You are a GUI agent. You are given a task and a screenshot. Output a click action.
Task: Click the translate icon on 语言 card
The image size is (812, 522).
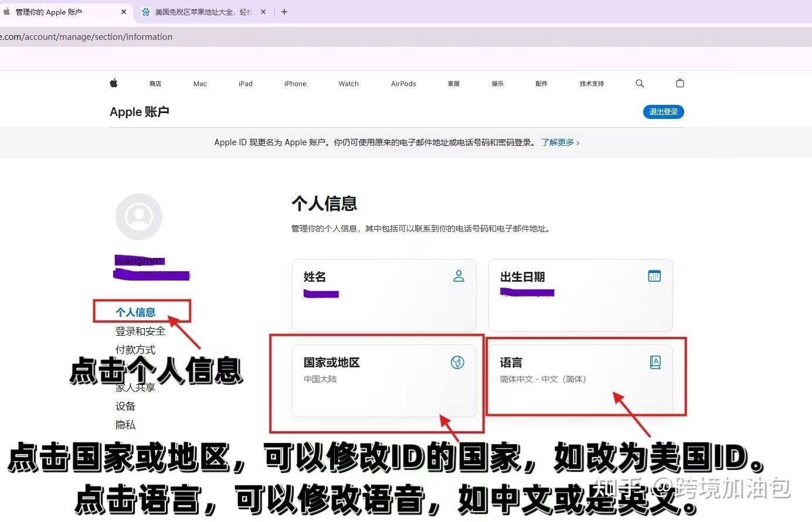click(x=655, y=362)
